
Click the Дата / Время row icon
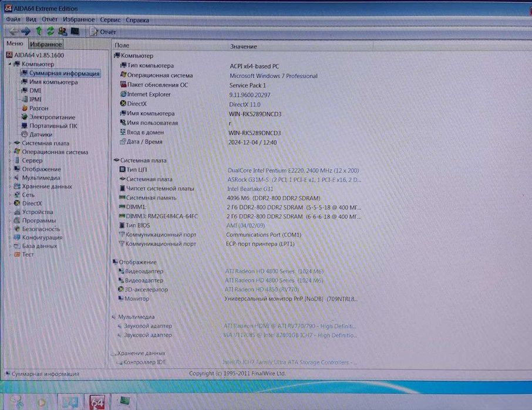click(x=123, y=141)
